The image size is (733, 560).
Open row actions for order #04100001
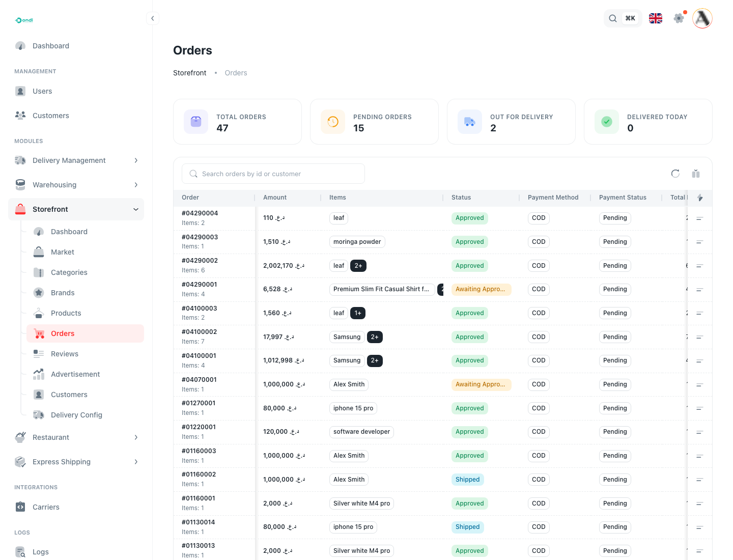[x=700, y=361]
